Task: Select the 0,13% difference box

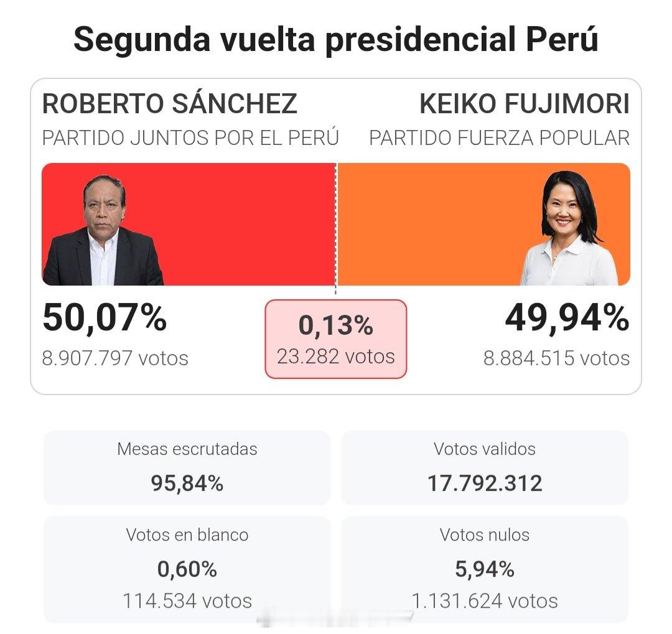Action: coord(336,339)
